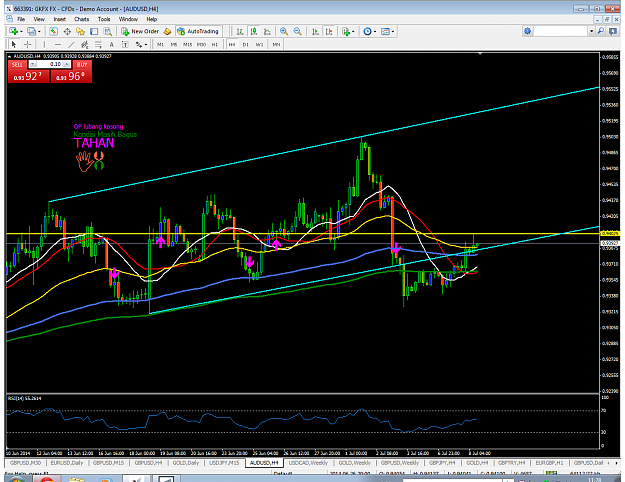Open the community chat icon
The width and height of the screenshot is (625, 482).
coord(613,31)
